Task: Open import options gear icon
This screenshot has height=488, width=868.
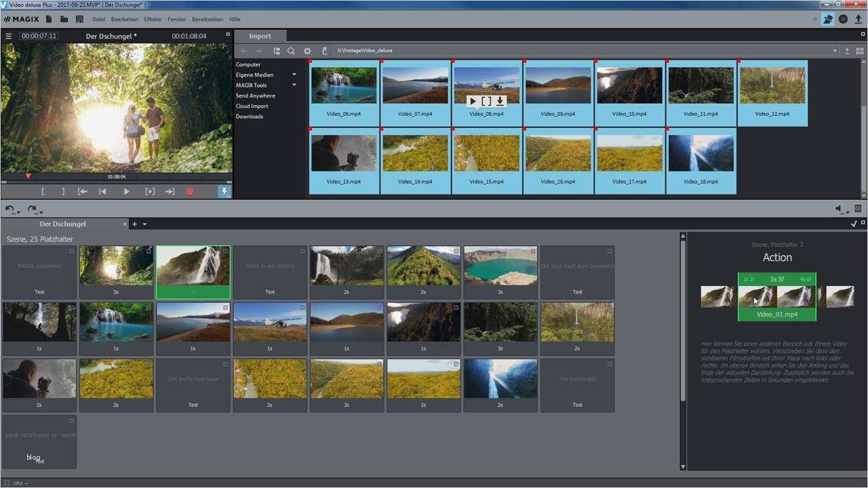Action: [x=307, y=51]
